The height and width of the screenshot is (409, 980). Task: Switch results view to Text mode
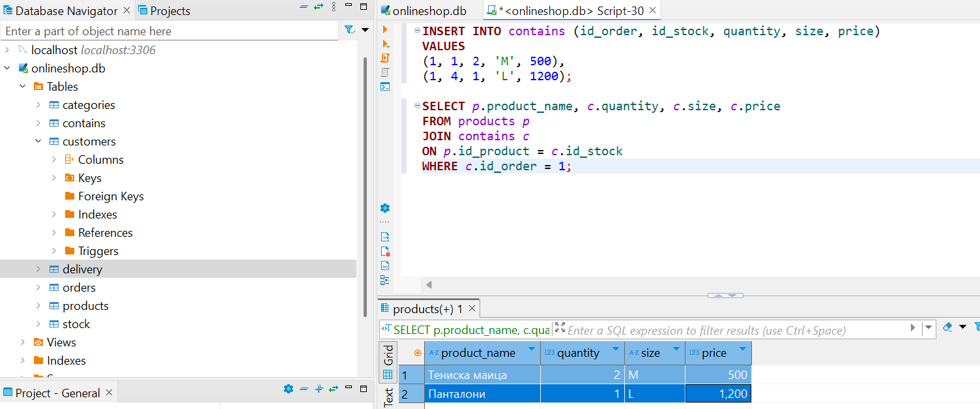click(x=388, y=397)
